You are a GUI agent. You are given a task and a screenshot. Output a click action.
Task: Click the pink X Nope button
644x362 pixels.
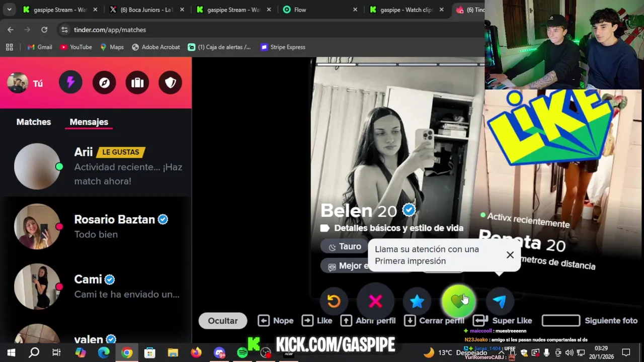pyautogui.click(x=375, y=301)
